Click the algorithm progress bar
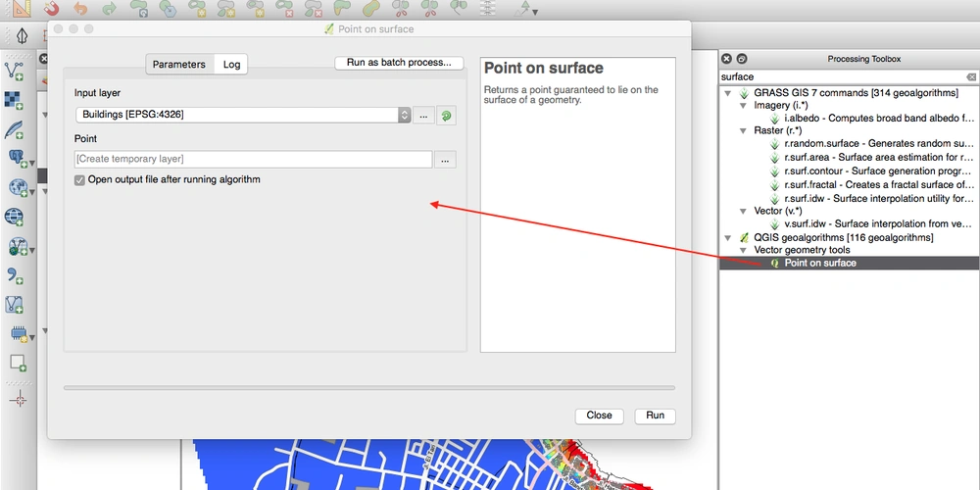Viewport: 980px width, 490px height. [369, 387]
